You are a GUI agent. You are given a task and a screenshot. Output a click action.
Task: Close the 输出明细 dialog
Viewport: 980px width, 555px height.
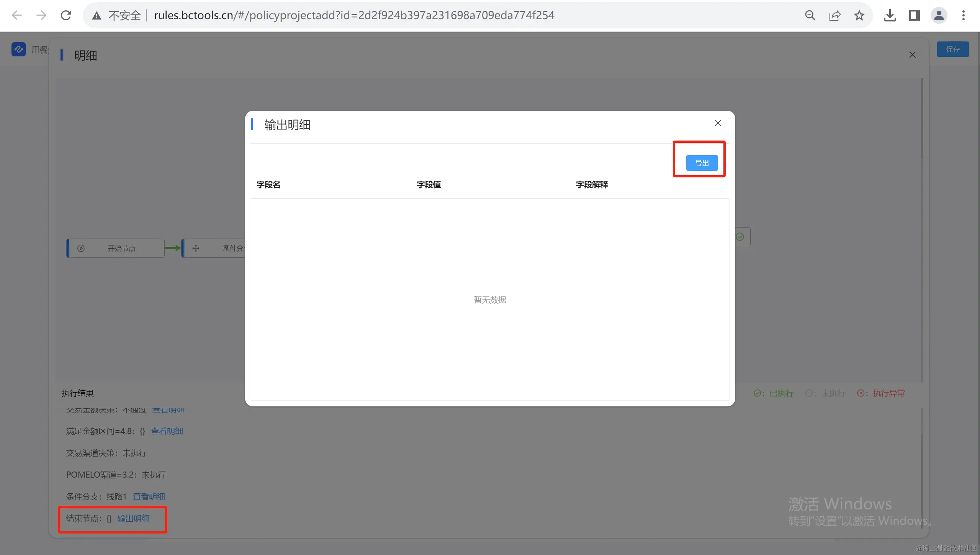click(x=718, y=123)
